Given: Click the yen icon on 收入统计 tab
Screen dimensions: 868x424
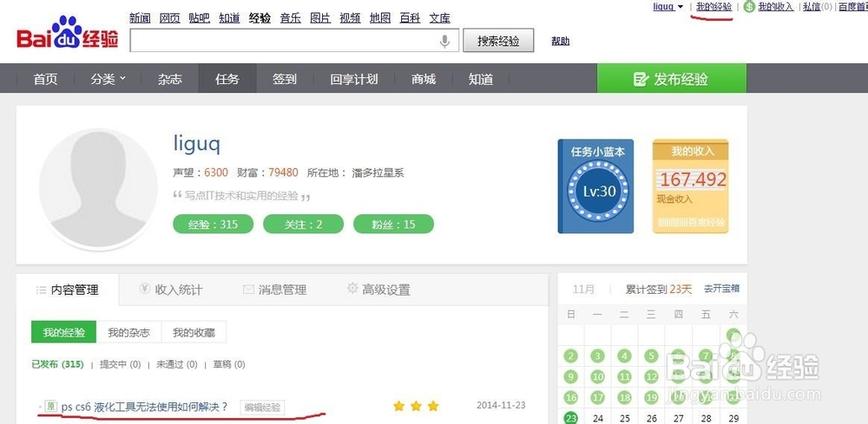Looking at the screenshot, I should click(x=145, y=289).
